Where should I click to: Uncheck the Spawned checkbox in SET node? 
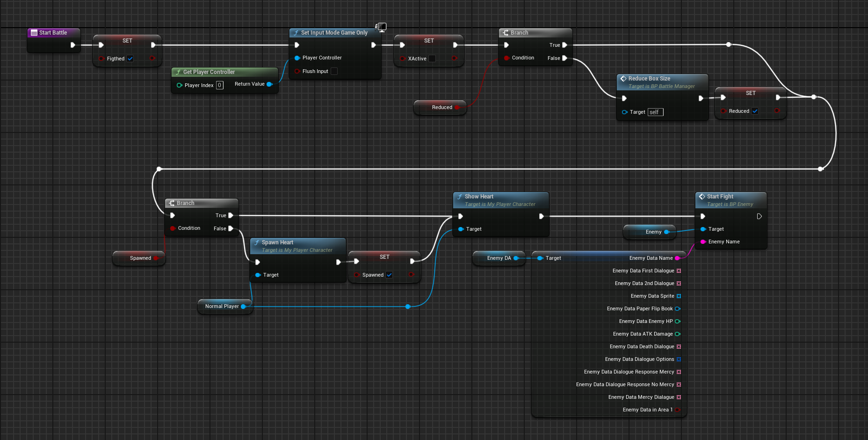[389, 275]
